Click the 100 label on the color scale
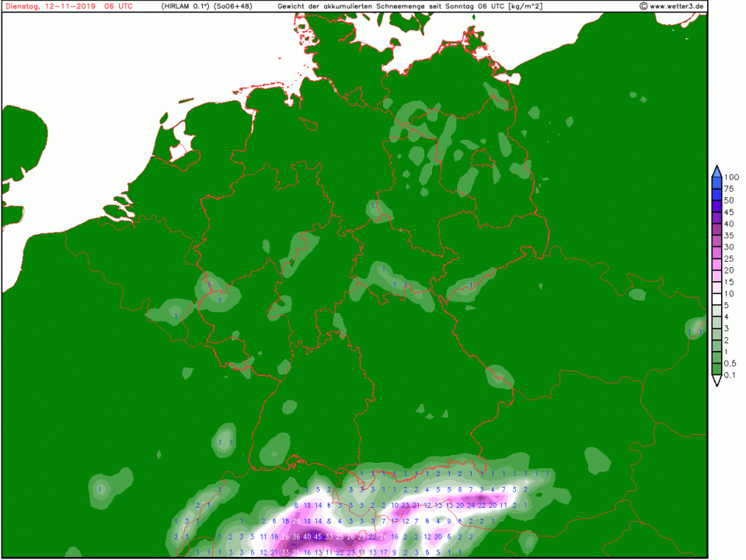746x560 pixels. [730, 176]
